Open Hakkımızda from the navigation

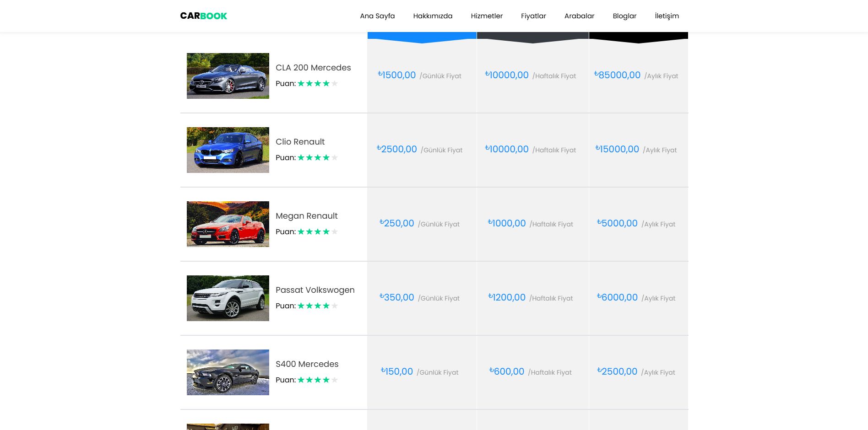pos(432,16)
